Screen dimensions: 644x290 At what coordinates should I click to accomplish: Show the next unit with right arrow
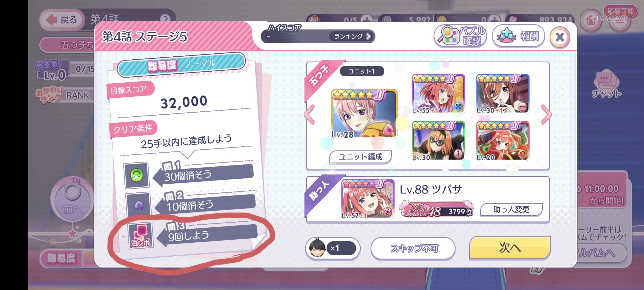pyautogui.click(x=546, y=114)
